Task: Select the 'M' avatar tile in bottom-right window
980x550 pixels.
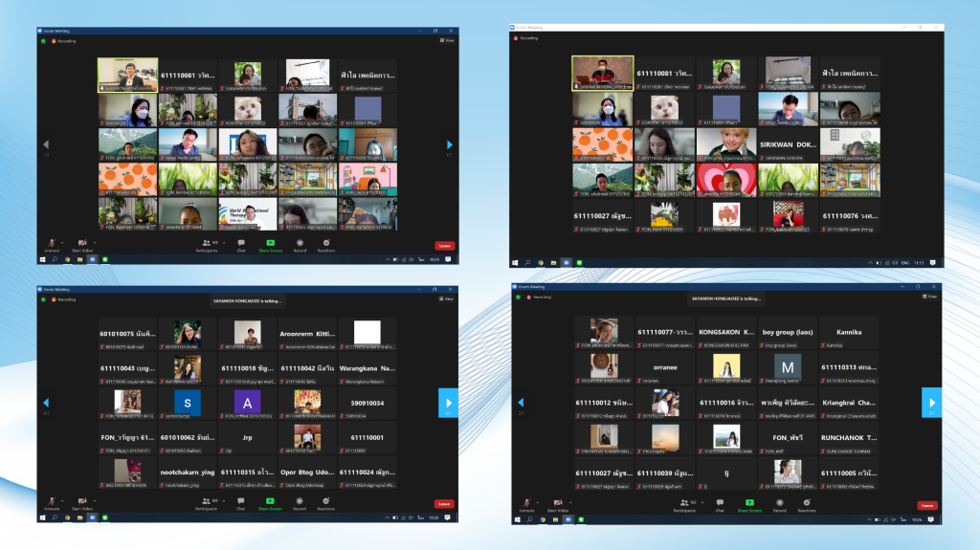Action: 788,367
